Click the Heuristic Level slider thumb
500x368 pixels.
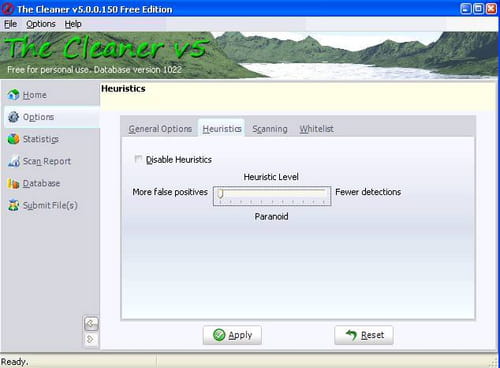coord(220,193)
